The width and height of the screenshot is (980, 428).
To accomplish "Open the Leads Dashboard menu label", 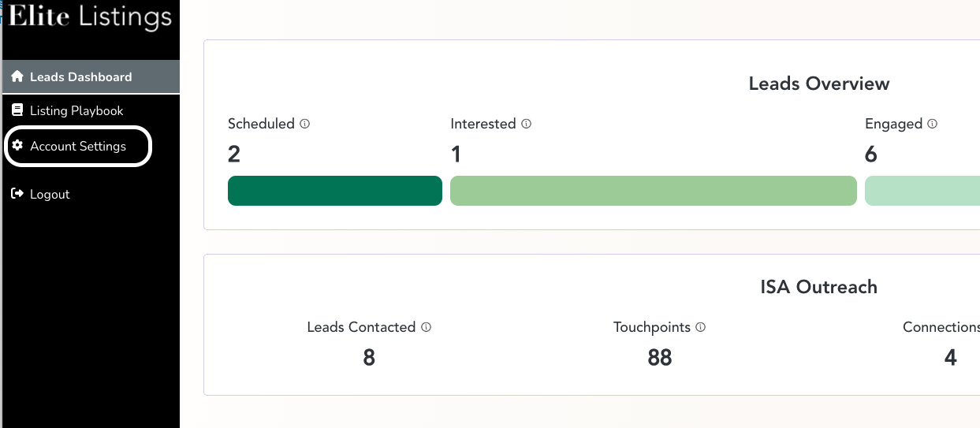I will pyautogui.click(x=80, y=77).
